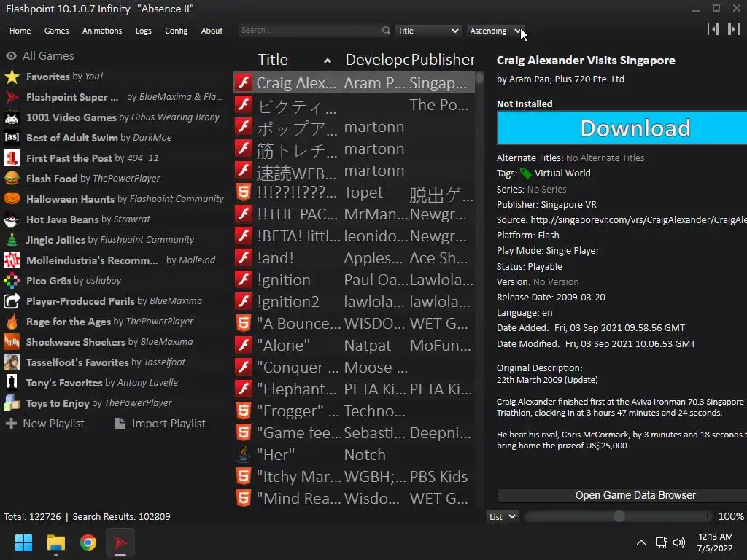Click the Search input field
Viewport: 747px width, 560px height.
click(309, 30)
